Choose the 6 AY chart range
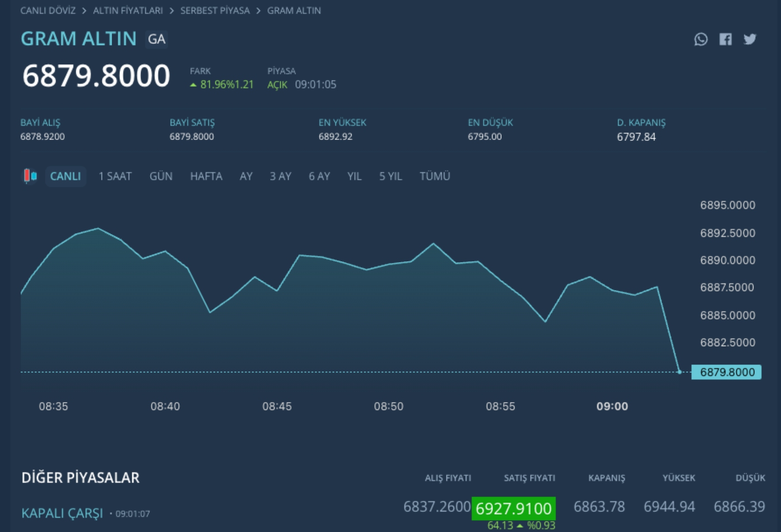Screen dimensions: 781x532 (x=319, y=176)
